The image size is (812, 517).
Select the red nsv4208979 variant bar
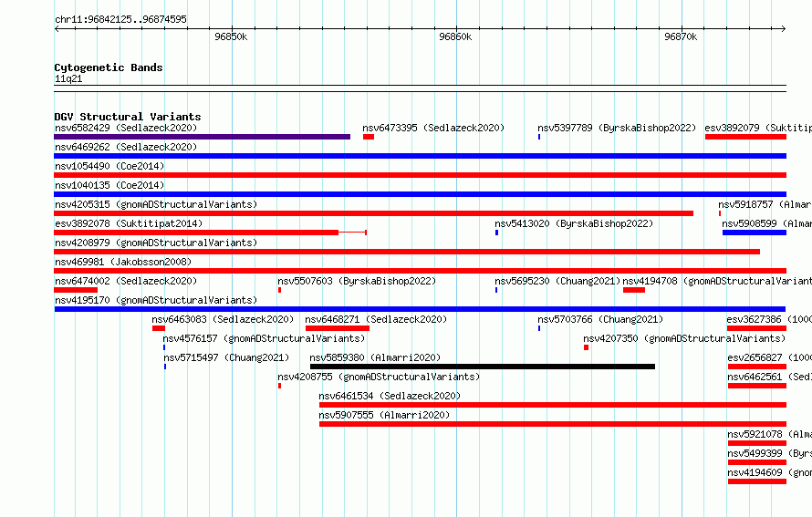click(407, 252)
